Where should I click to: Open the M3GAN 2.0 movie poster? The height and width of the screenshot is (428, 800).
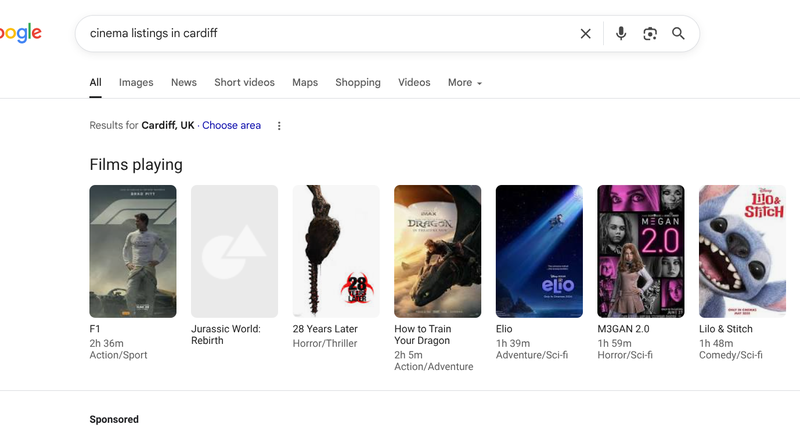tap(641, 251)
